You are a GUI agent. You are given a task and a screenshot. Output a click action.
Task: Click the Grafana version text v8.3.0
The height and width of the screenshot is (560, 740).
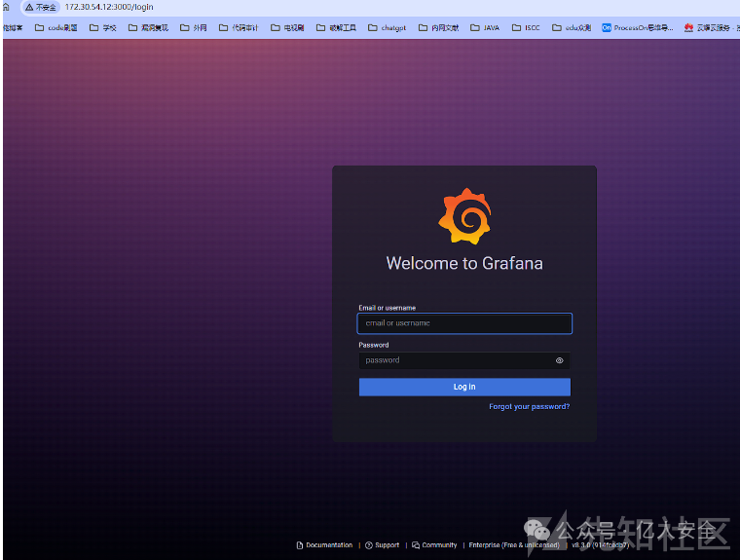click(x=601, y=544)
